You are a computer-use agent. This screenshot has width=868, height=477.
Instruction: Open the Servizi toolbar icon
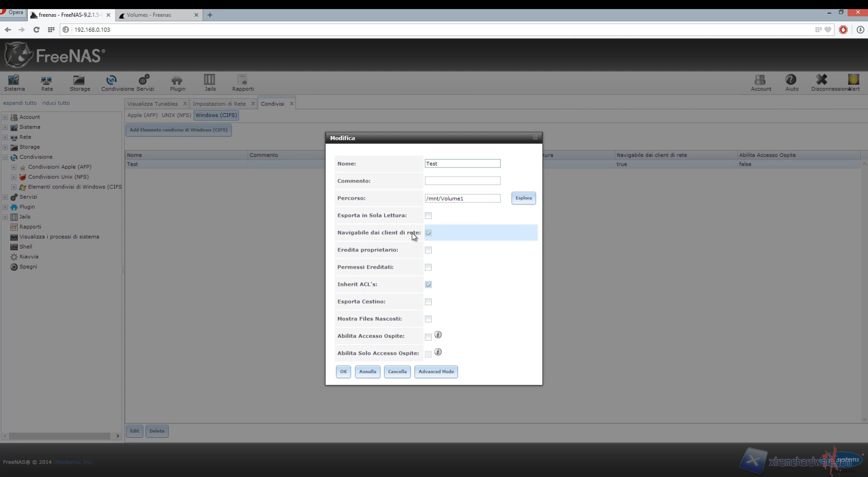click(x=145, y=82)
